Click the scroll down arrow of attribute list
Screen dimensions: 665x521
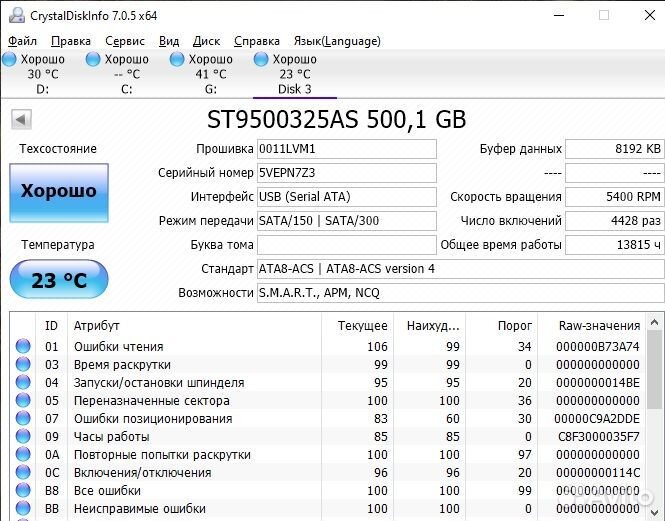654,512
